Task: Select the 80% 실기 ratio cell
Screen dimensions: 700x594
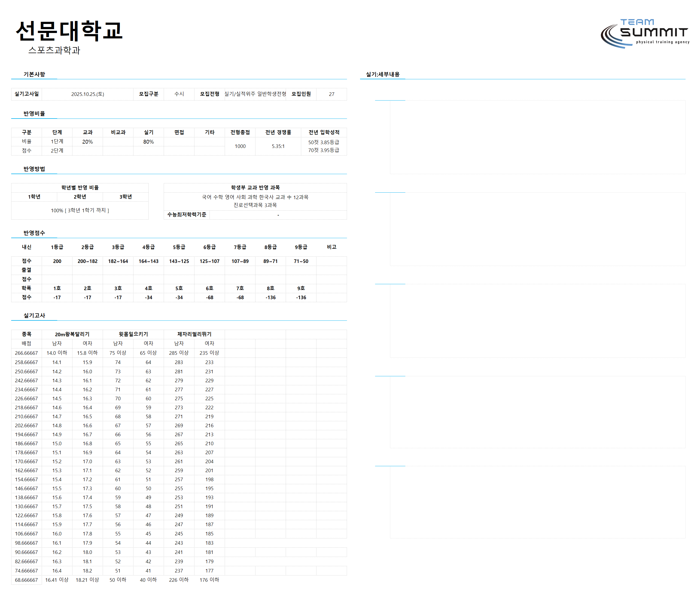Action: coord(148,142)
